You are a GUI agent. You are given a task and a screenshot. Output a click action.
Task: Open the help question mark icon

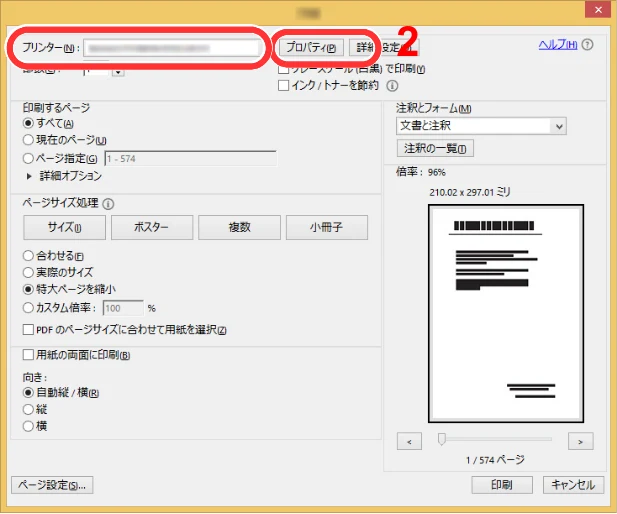[x=587, y=45]
